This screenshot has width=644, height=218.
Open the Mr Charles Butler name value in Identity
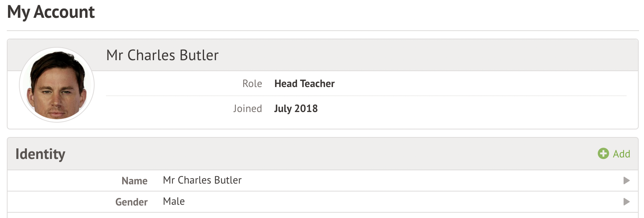pos(202,180)
